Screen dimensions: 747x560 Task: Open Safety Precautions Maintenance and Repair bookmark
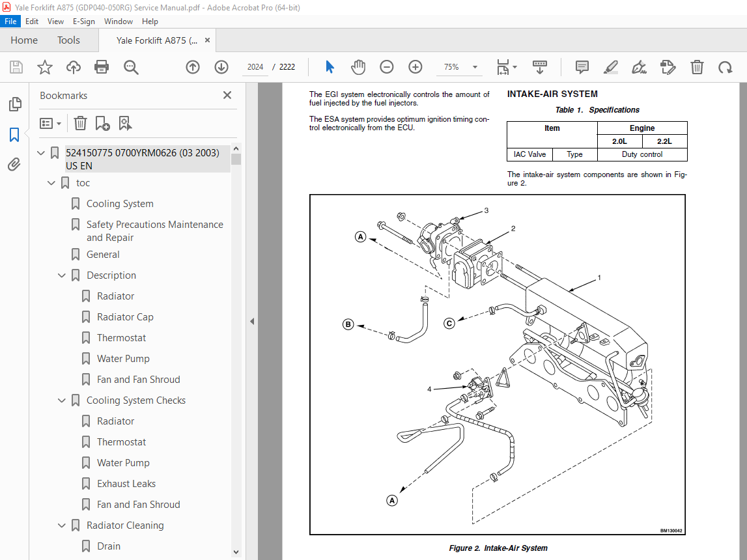(155, 231)
